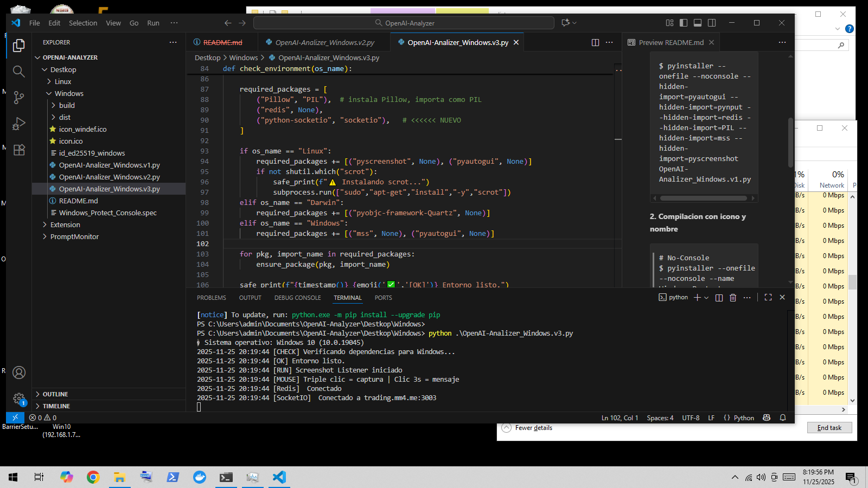Expand the Linux folder
Image resolution: width=868 pixels, height=488 pixels.
pos(63,81)
